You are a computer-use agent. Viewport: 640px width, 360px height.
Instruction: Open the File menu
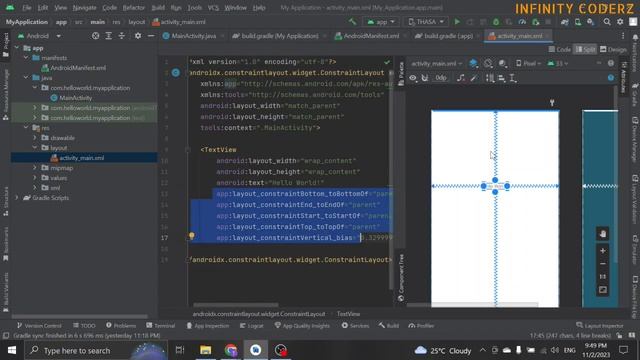(27, 8)
